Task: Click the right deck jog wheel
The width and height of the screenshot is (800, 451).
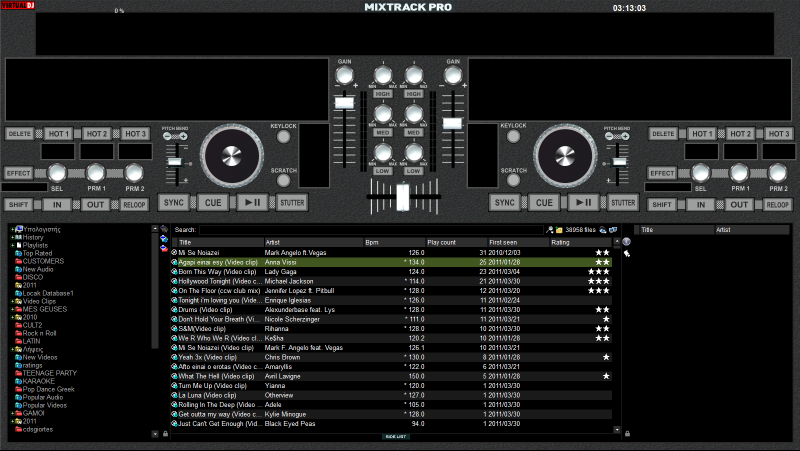Action: pyautogui.click(x=565, y=156)
